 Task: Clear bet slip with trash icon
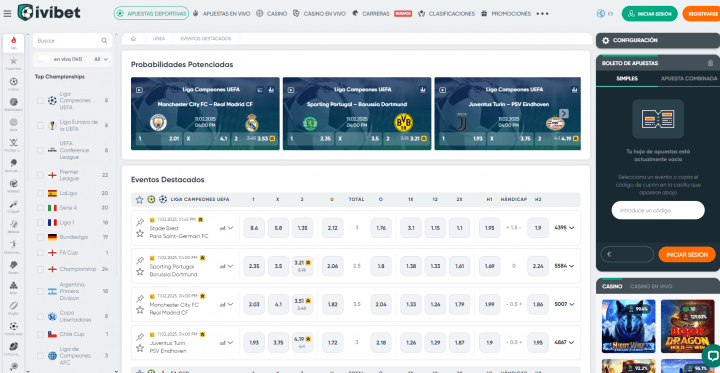click(710, 63)
